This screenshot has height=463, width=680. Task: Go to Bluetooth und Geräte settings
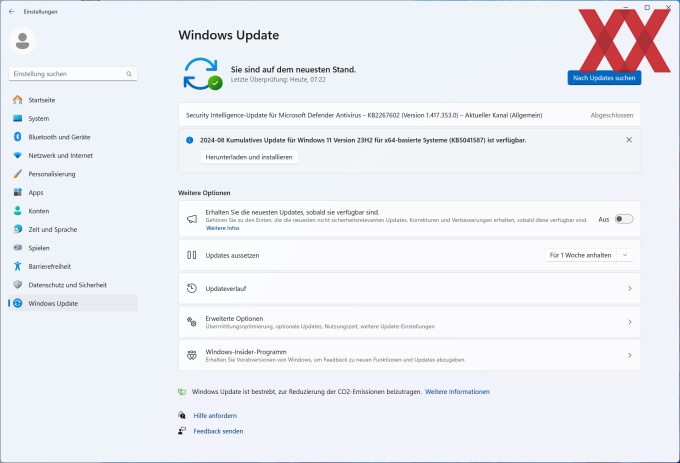coord(73,137)
